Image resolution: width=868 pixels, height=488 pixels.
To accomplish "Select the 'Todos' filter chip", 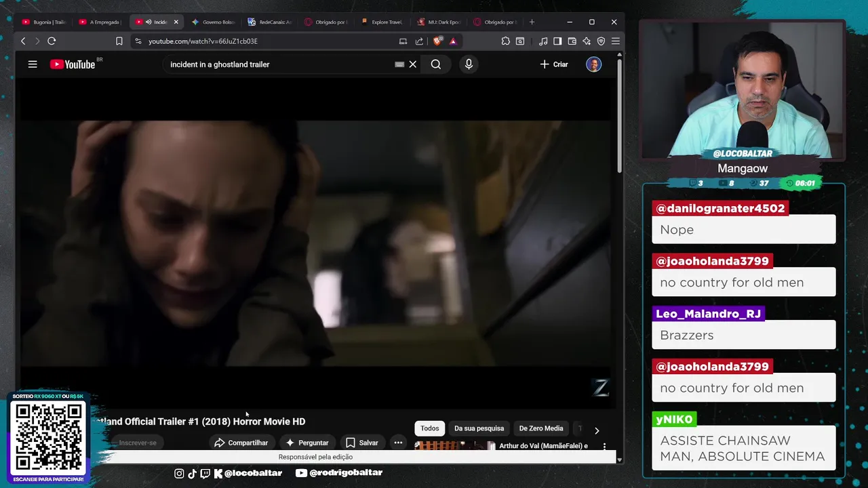I will (430, 428).
